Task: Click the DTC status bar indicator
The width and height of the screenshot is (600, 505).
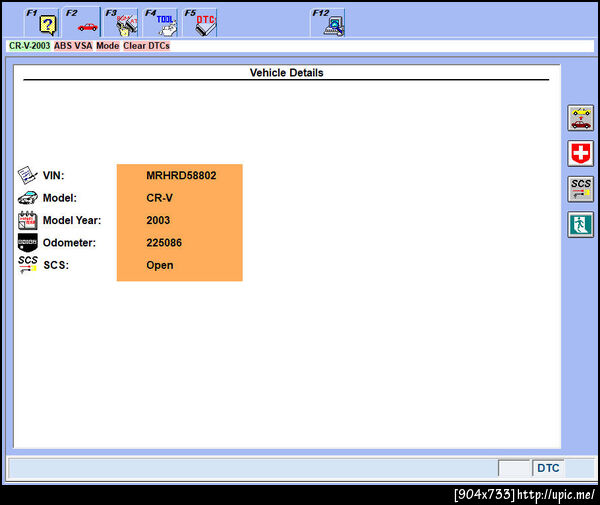Action: [x=548, y=468]
